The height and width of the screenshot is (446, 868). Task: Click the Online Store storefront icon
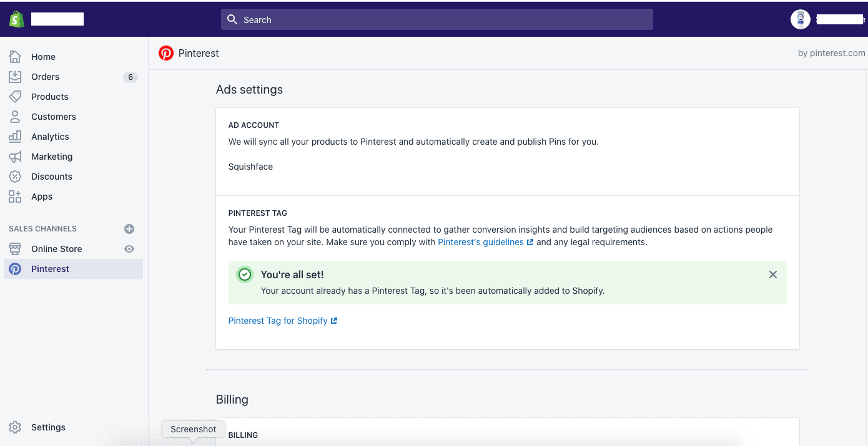point(15,249)
